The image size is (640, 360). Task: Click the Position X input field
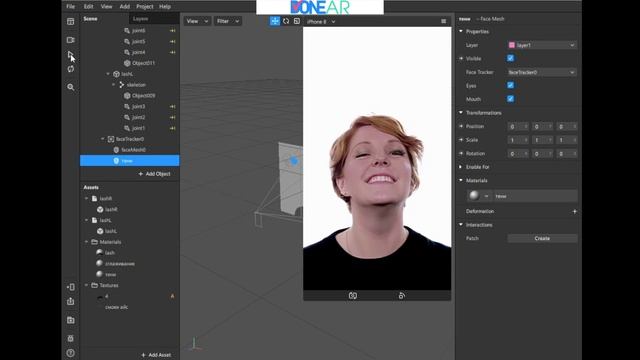tap(518, 127)
